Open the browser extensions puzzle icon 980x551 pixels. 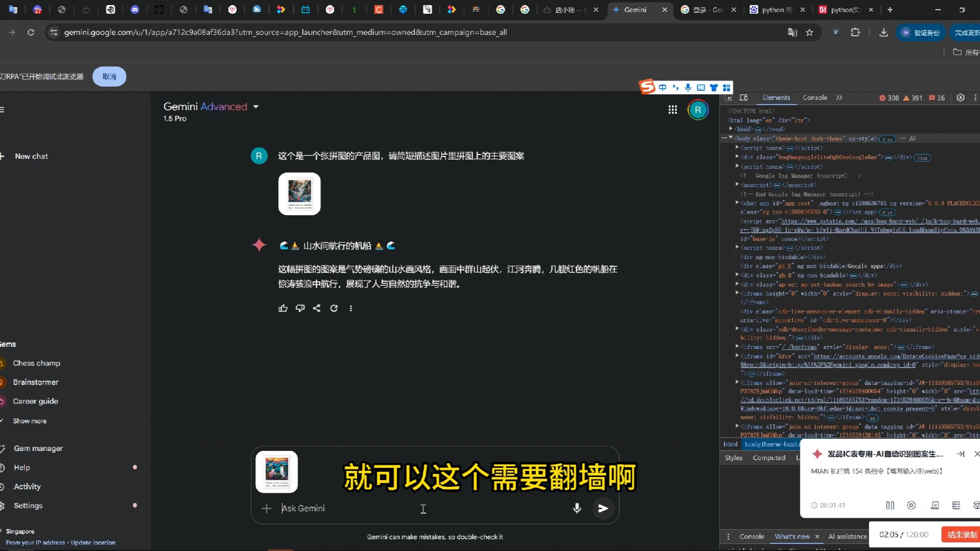pos(855,32)
